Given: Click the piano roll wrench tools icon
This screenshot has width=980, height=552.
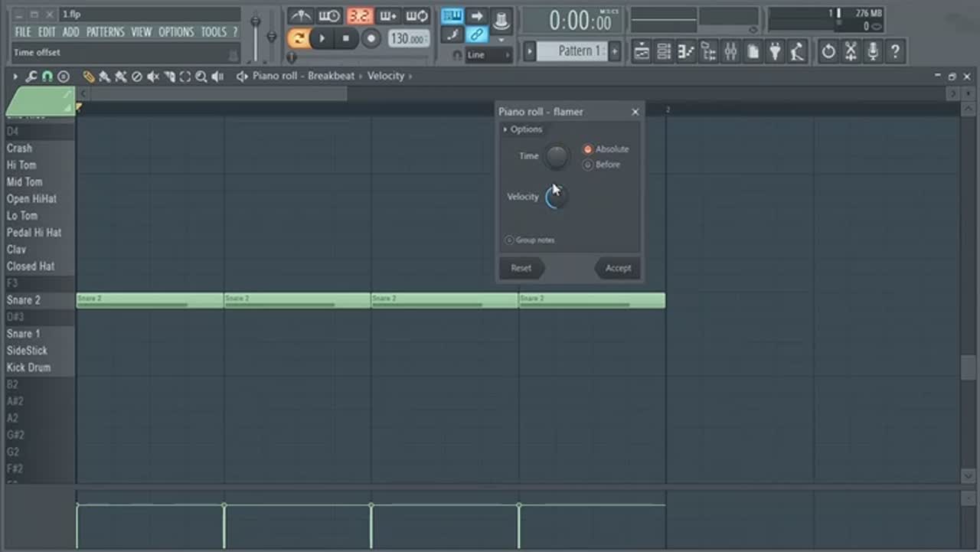Looking at the screenshot, I should coord(31,77).
